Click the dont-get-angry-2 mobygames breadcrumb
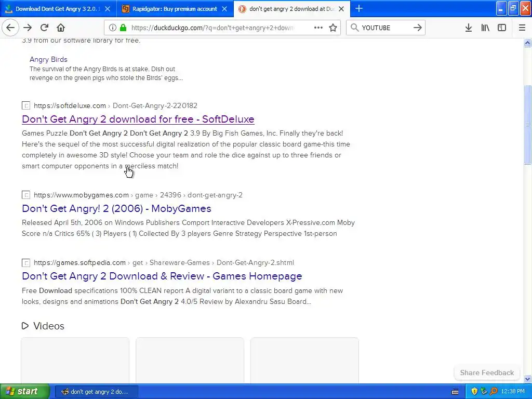Image resolution: width=532 pixels, height=399 pixels. coord(215,195)
